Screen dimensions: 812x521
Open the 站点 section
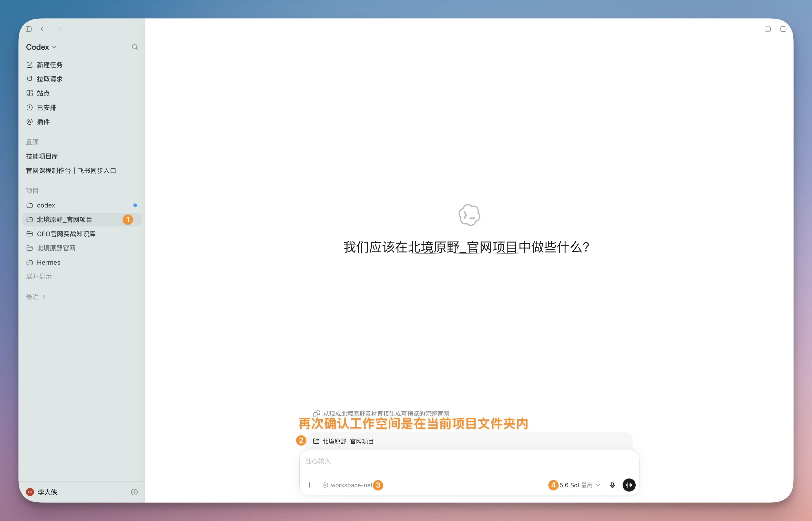82,93
